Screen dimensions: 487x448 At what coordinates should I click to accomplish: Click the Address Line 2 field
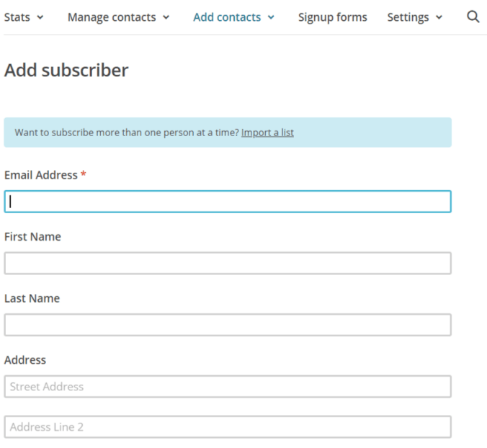228,427
